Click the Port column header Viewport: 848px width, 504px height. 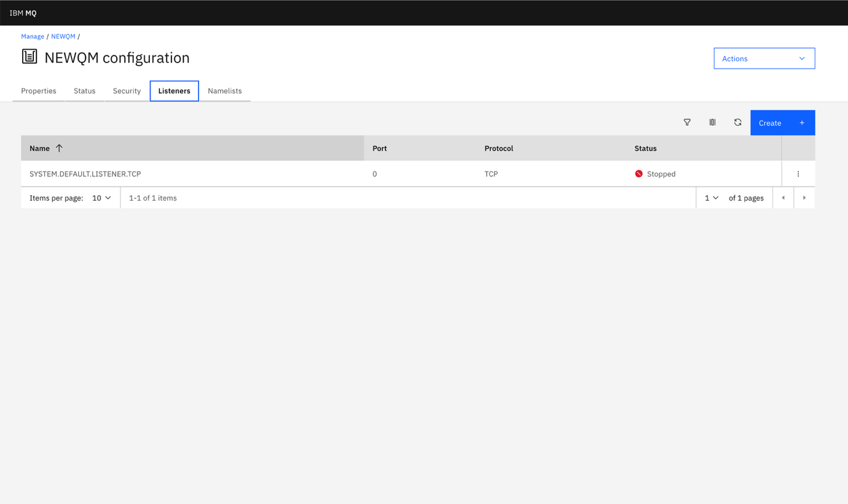(380, 148)
